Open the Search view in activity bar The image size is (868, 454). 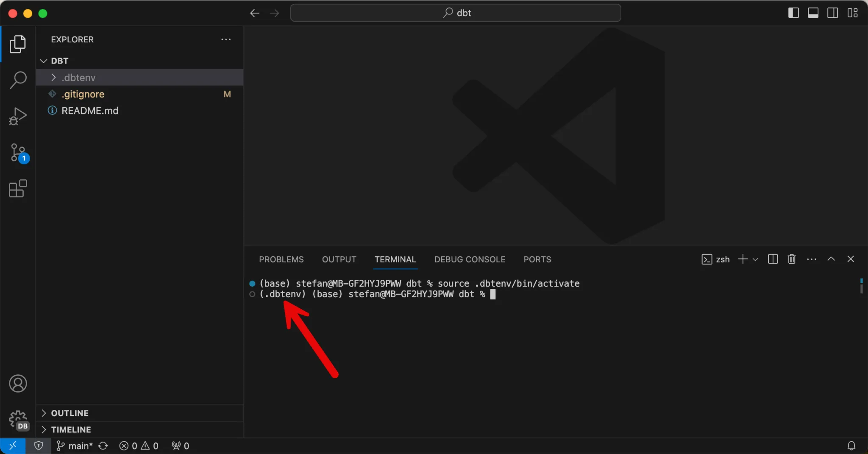pyautogui.click(x=18, y=80)
